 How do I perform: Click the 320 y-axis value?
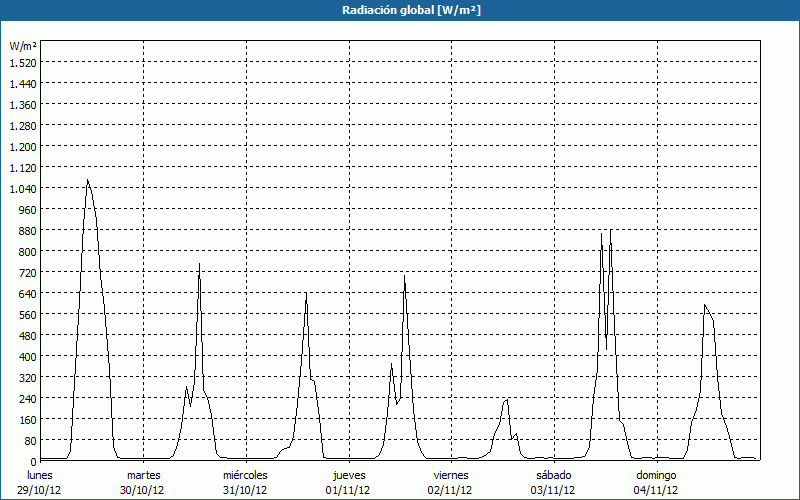coord(28,378)
